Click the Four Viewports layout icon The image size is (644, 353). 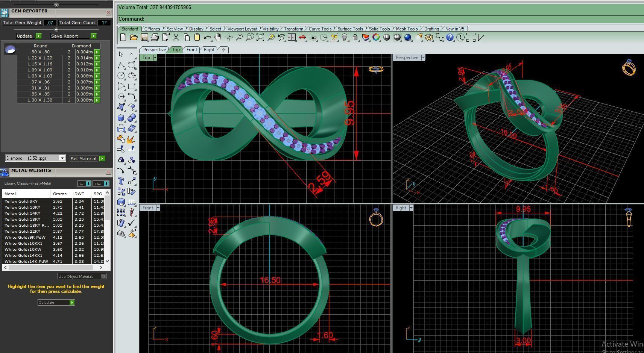tap(292, 37)
